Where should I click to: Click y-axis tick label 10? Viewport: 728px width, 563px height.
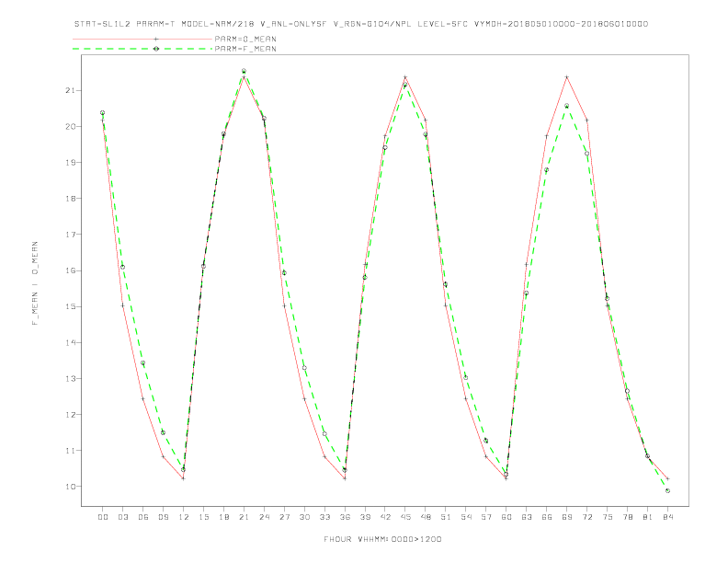(x=71, y=487)
